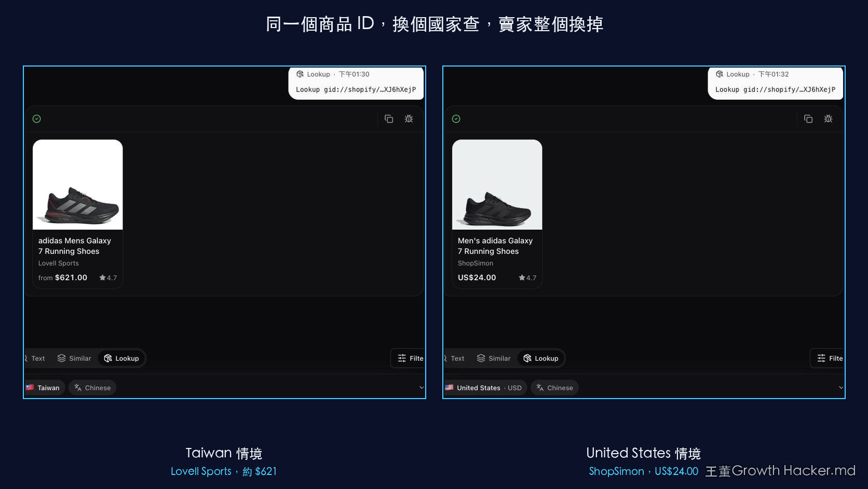This screenshot has height=489, width=868.
Task: Select Lookup tab in United States panel
Action: tap(541, 359)
